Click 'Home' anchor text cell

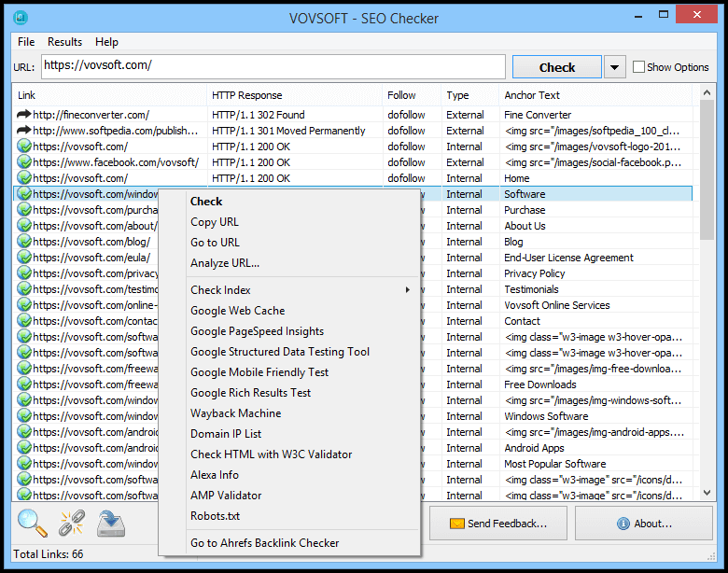(x=517, y=178)
